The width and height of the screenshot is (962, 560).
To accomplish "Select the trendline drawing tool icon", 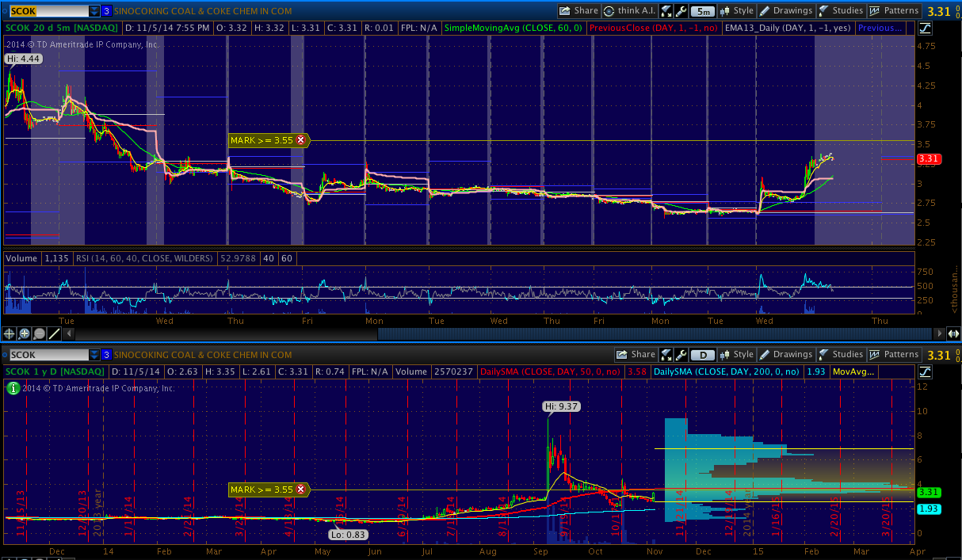I will click(x=54, y=333).
